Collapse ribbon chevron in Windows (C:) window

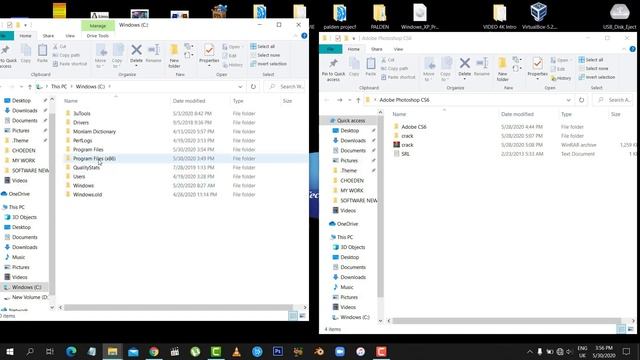coord(296,36)
